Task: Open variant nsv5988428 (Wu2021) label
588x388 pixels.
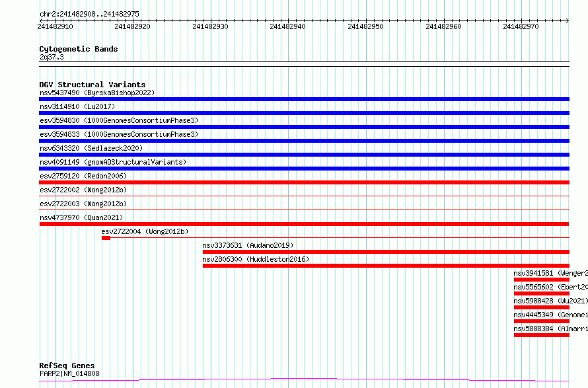Action: [550, 301]
